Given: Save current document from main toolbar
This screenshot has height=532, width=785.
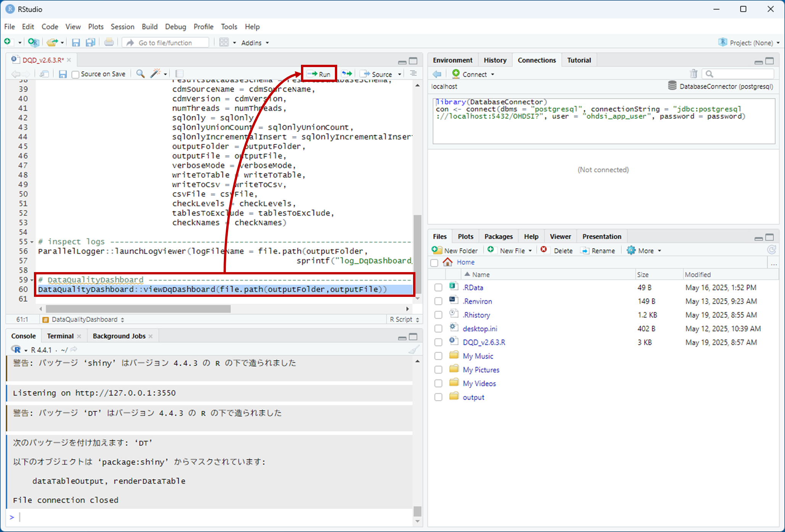Looking at the screenshot, I should (76, 42).
